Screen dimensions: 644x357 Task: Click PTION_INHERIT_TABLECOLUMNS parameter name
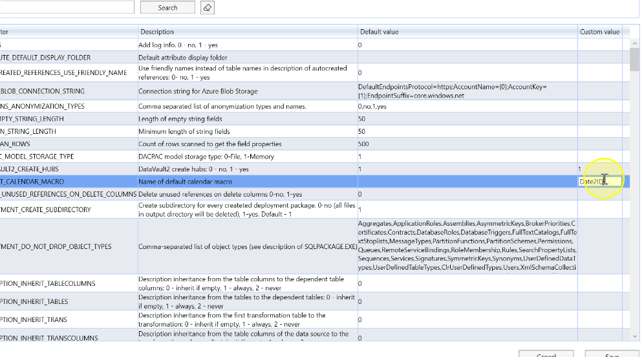coord(48,283)
